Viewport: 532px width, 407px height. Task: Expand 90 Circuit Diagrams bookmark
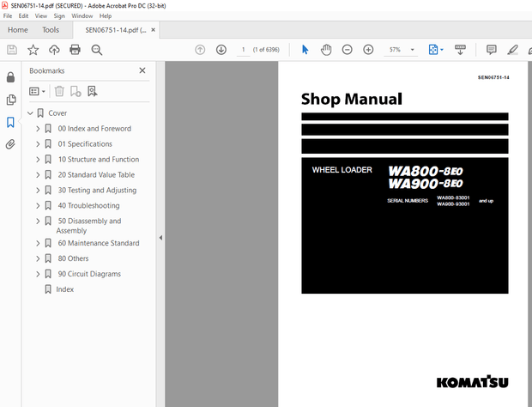pyautogui.click(x=38, y=274)
